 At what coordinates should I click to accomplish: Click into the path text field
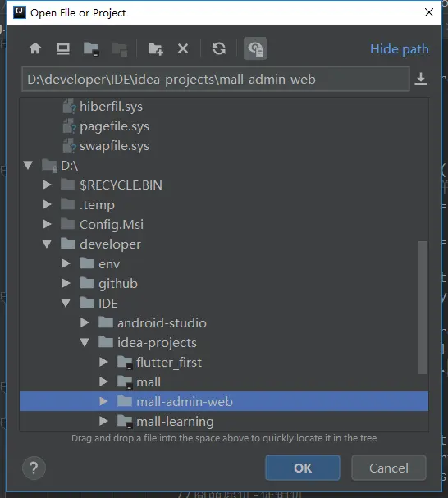[x=216, y=79]
